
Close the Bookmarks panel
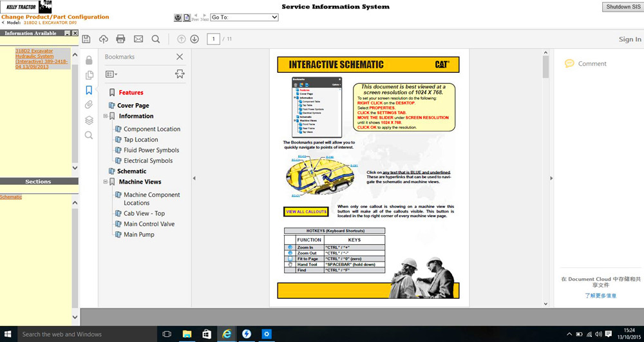(180, 57)
